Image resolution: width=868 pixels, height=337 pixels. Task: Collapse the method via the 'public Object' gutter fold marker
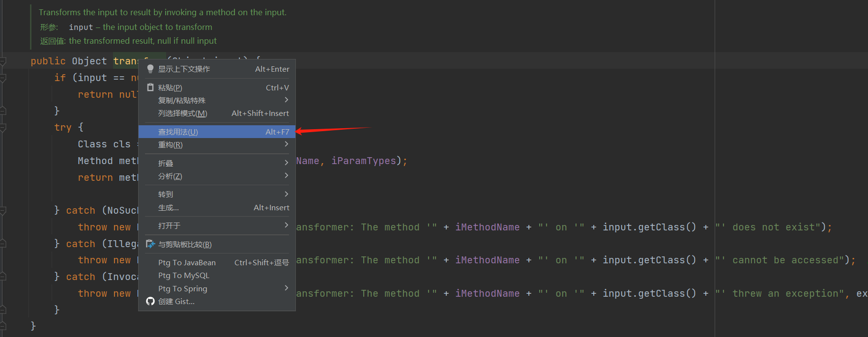coord(3,61)
